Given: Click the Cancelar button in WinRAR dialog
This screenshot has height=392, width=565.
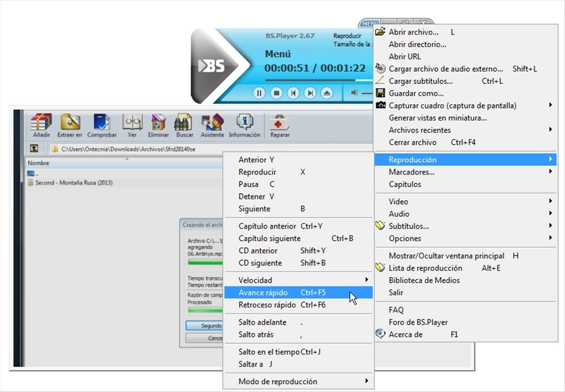Looking at the screenshot, I should pos(204,338).
